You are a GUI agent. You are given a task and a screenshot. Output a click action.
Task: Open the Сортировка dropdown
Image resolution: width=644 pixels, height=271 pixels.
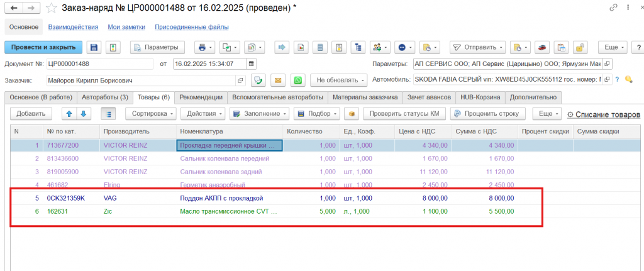click(151, 114)
